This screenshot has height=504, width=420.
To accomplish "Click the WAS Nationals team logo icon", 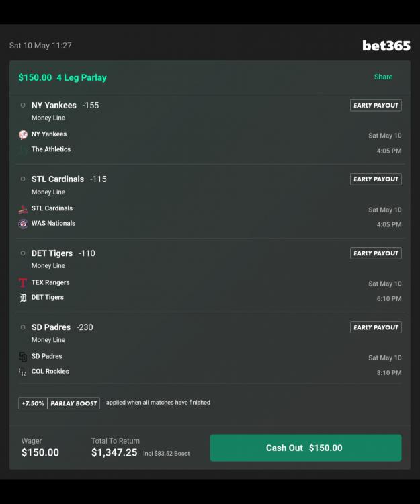I will [23, 224].
